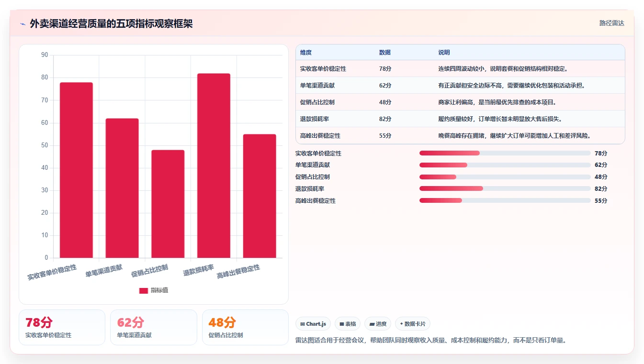644x364 pixels.
Task: Click the 78分 cell in the table
Action: pos(385,69)
